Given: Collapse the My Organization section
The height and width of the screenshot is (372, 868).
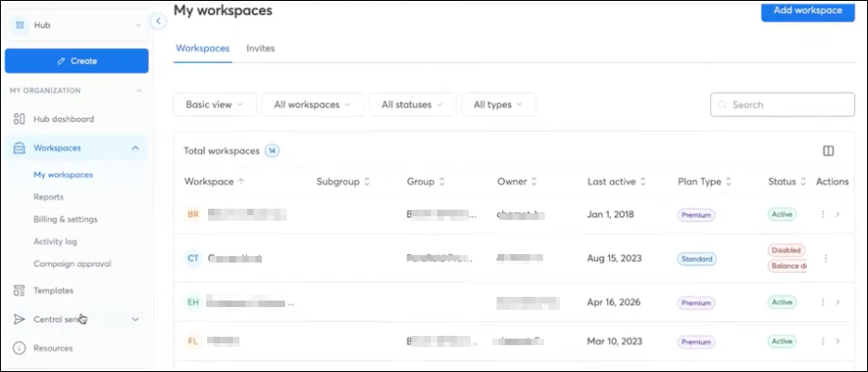Looking at the screenshot, I should point(139,91).
